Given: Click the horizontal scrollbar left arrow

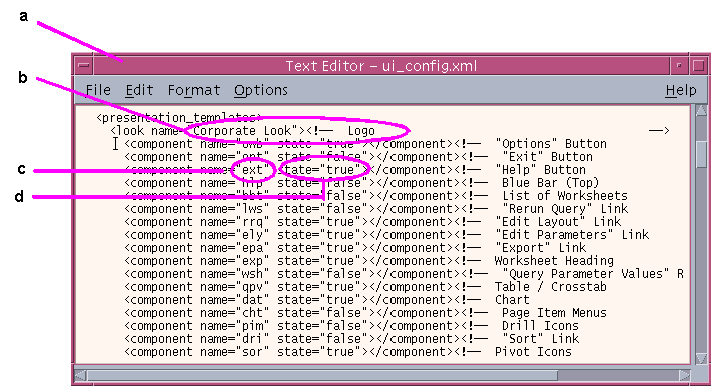Looking at the screenshot, I should (x=80, y=375).
